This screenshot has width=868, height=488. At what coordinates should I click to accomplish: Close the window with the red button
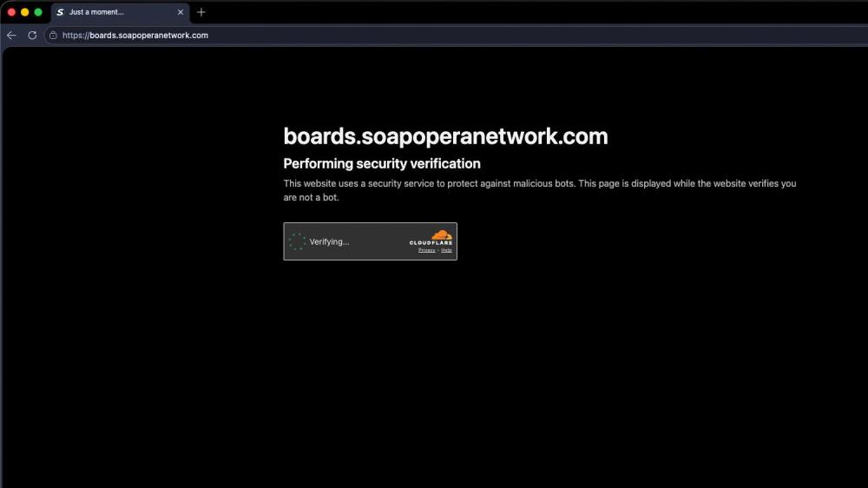click(x=11, y=11)
